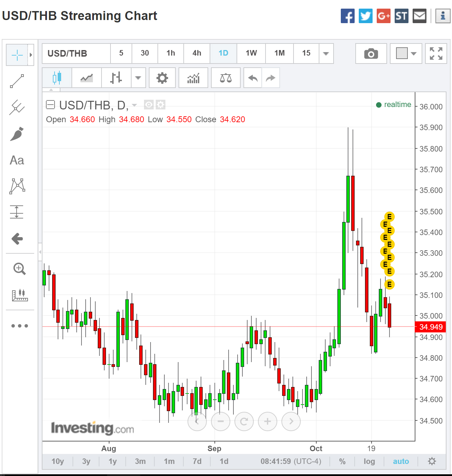The image size is (452, 476).
Task: Select the XABCD pattern tool
Action: (x=17, y=186)
